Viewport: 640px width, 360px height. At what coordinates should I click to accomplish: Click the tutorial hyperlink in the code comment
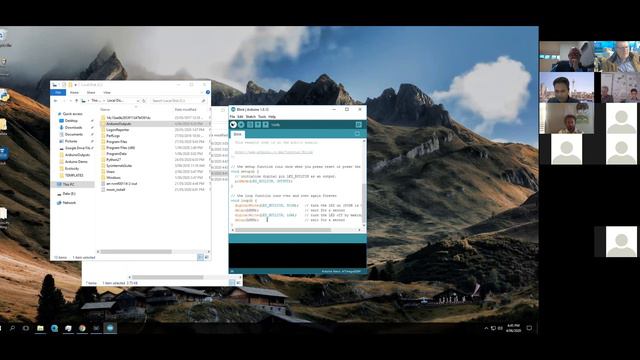coord(273,152)
